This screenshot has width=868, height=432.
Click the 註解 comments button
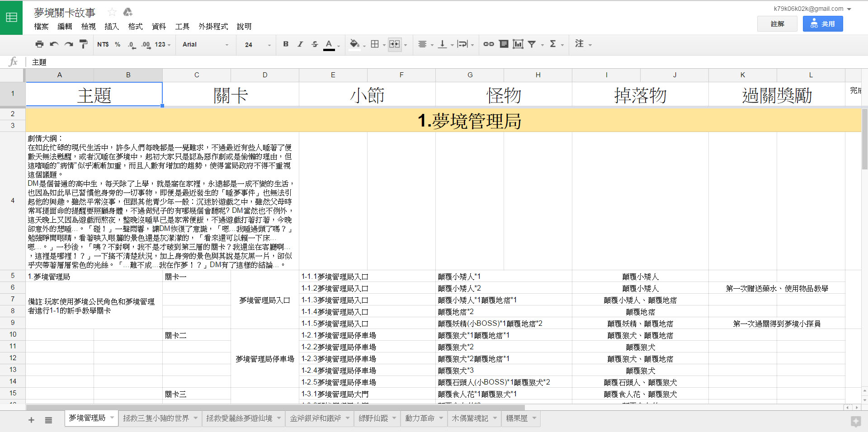(x=777, y=24)
